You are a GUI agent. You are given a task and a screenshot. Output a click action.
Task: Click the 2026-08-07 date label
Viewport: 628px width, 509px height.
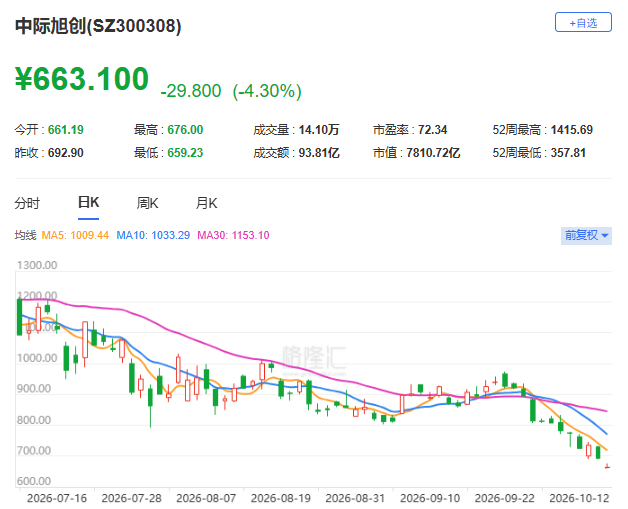pos(206,498)
